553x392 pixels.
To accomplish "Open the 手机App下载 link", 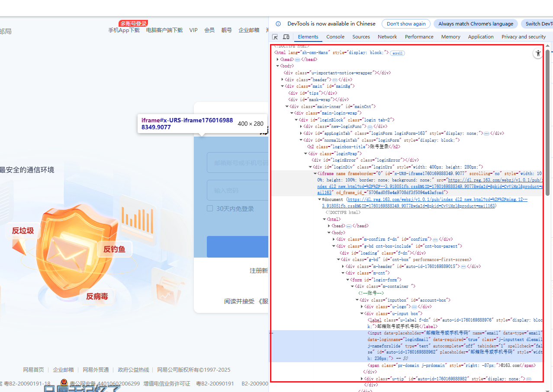I will (124, 30).
